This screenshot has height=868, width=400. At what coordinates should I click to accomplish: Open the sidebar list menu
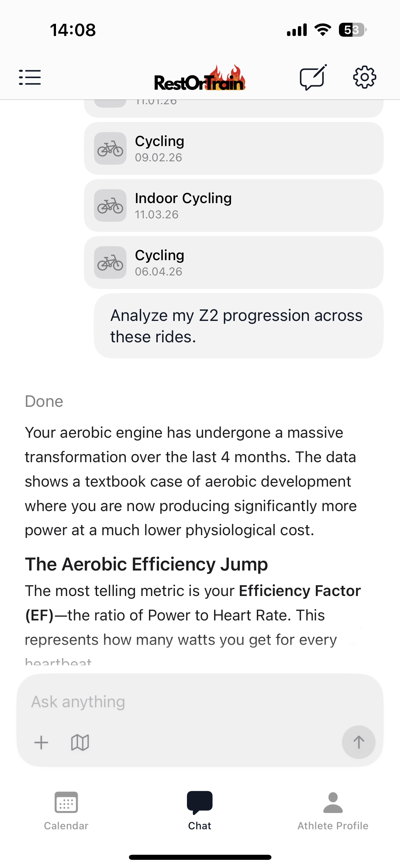pos(30,77)
